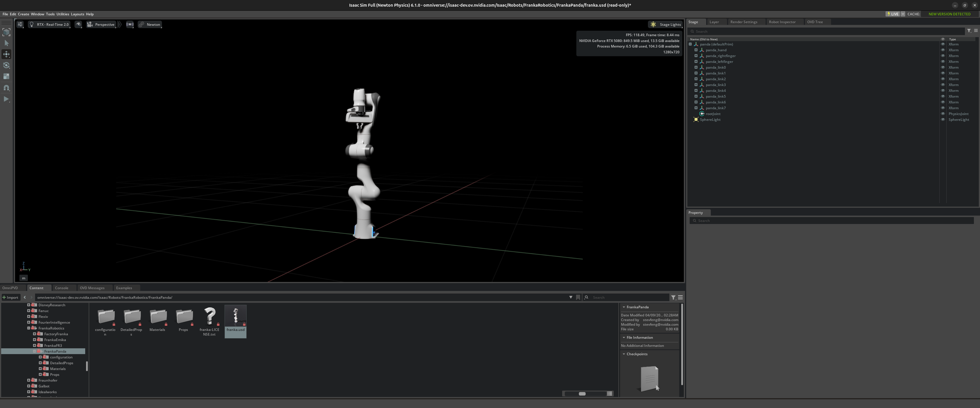Toggle visibility of panda_link3 prim
Screen dimensions: 980x408
[943, 85]
